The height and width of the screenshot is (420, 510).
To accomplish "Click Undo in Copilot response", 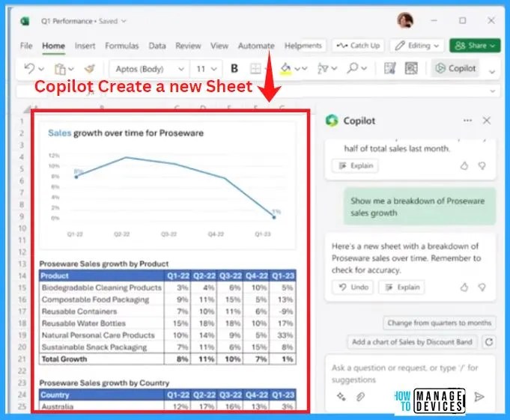I will point(353,287).
